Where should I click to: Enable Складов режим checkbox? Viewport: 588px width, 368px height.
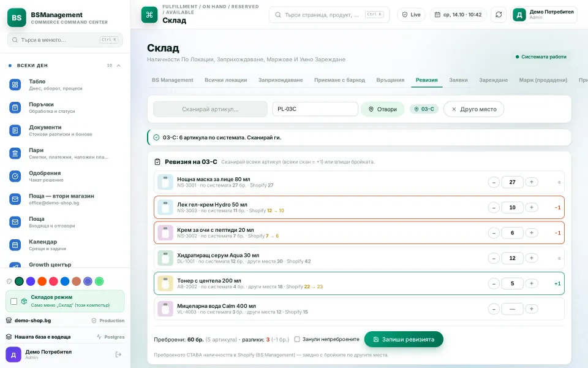[x=14, y=301]
